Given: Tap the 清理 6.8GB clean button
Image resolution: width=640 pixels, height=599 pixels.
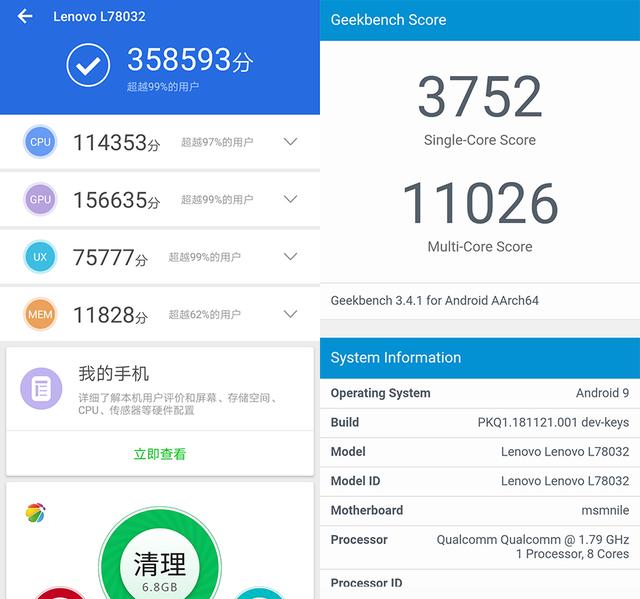Looking at the screenshot, I should [x=160, y=567].
